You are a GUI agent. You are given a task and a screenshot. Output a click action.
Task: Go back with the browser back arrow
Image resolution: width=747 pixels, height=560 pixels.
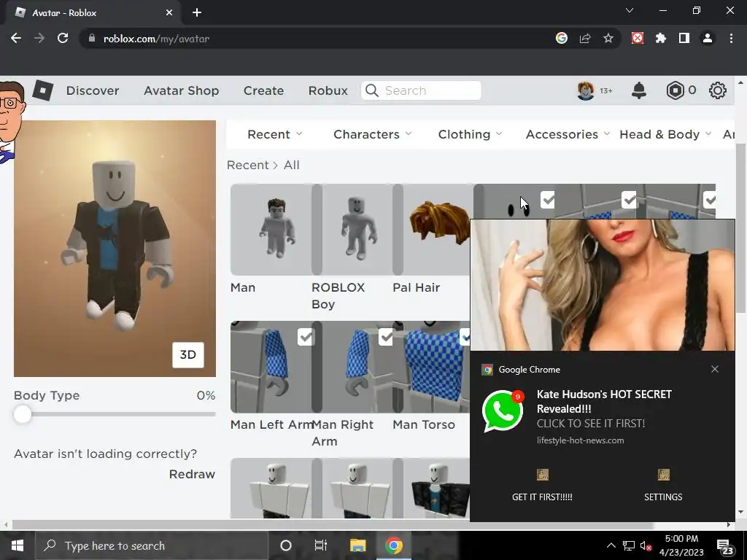pyautogui.click(x=16, y=39)
